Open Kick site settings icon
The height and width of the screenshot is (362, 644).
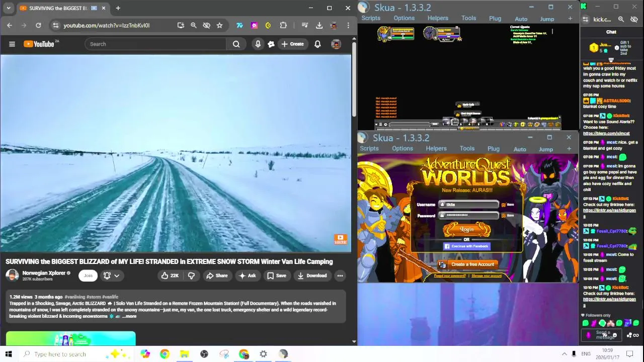tap(585, 19)
